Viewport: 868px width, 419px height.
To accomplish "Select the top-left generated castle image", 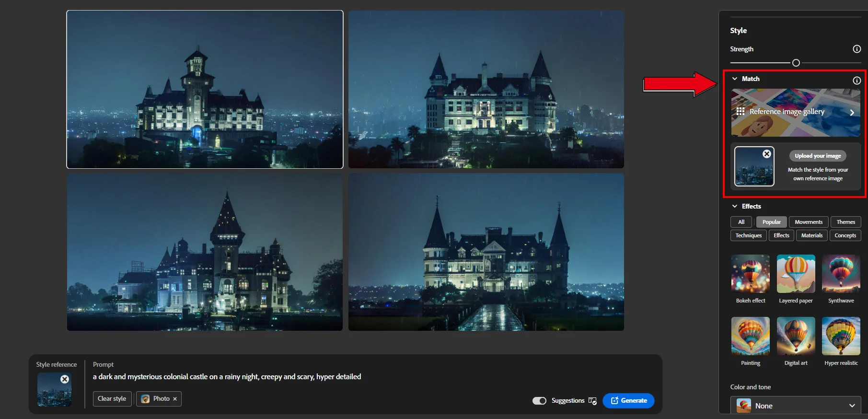I will pyautogui.click(x=205, y=89).
